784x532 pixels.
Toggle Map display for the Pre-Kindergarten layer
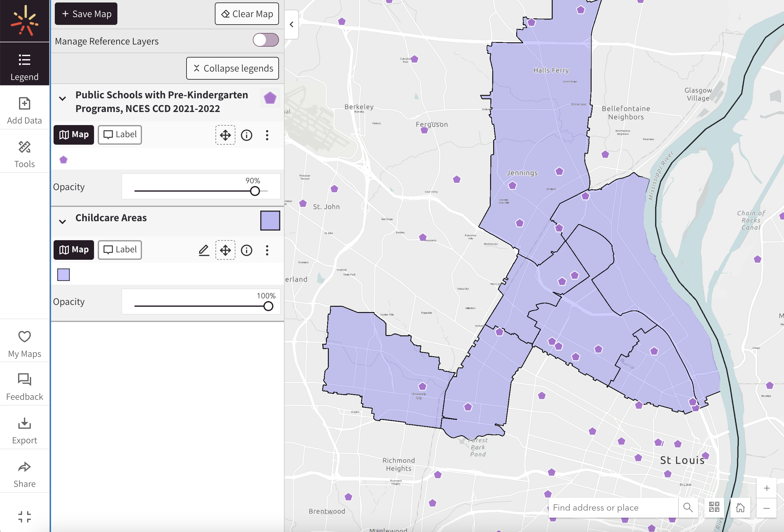pyautogui.click(x=73, y=134)
